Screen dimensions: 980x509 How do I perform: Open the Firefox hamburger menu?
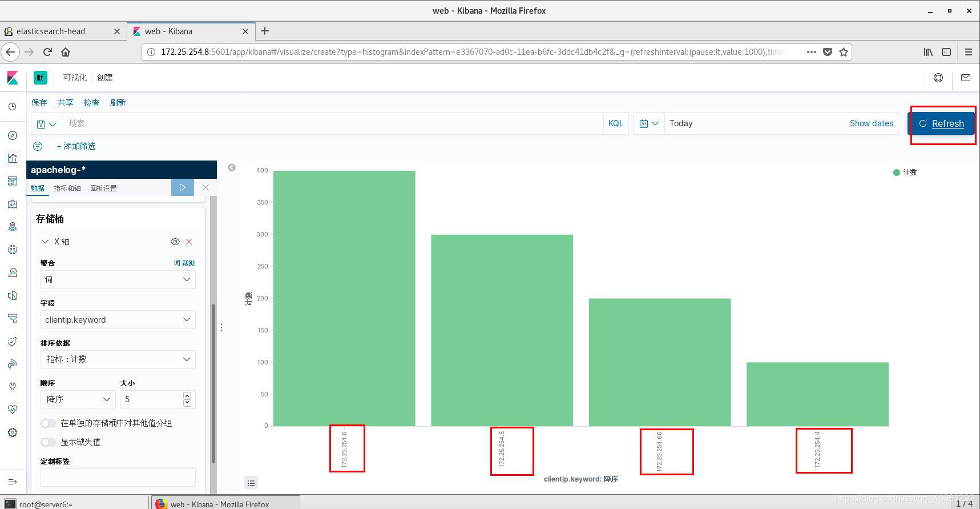(x=968, y=52)
